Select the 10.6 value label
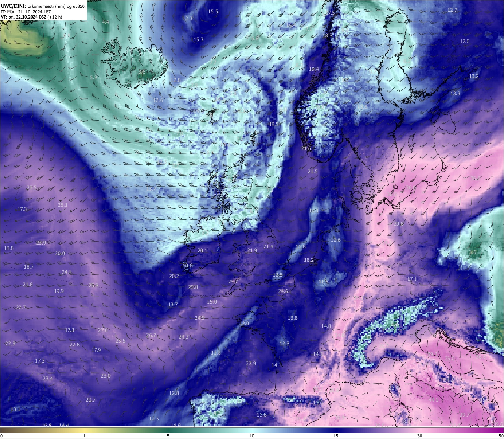504x439 pixels. tap(187, 265)
